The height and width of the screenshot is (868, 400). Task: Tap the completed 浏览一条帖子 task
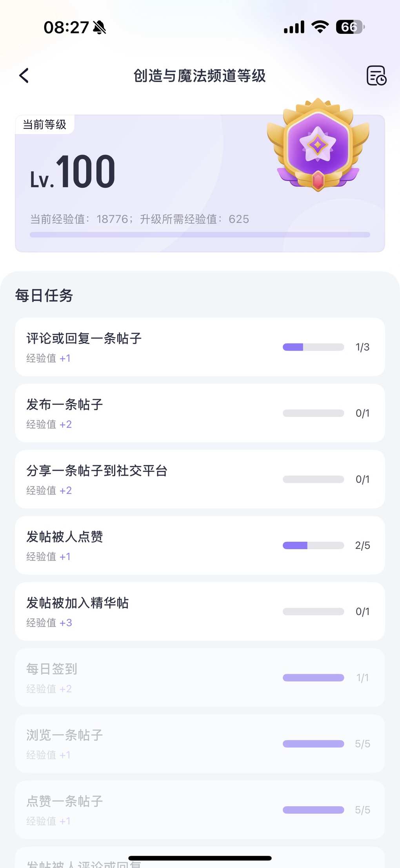point(200,744)
